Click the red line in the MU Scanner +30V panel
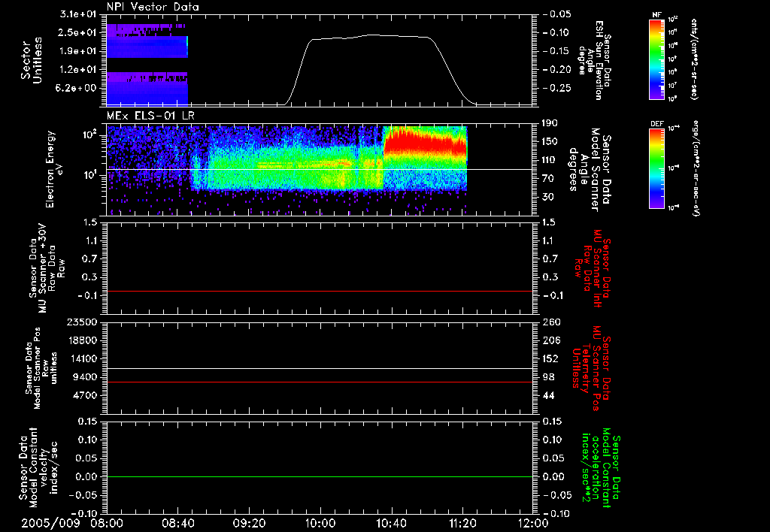The height and width of the screenshot is (532, 770). tap(319, 291)
